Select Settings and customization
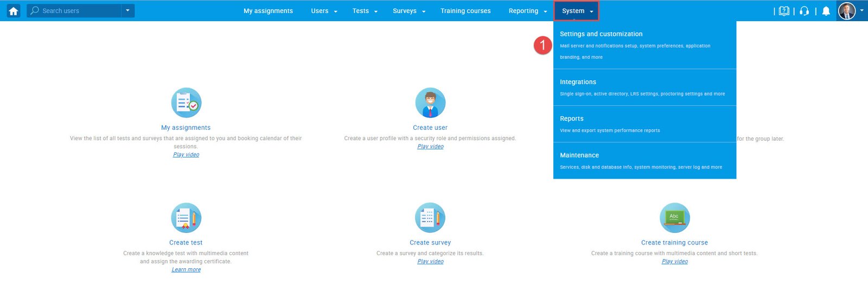The width and height of the screenshot is (868, 284). pyautogui.click(x=601, y=34)
